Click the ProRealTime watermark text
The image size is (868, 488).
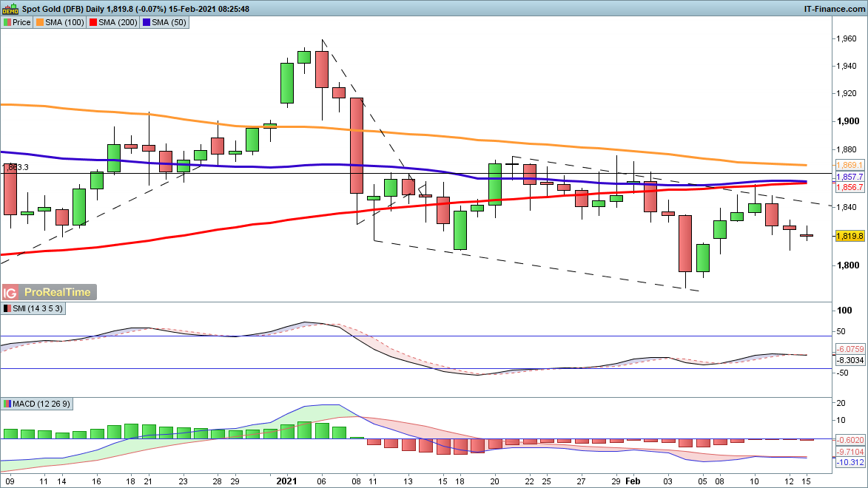coord(58,292)
